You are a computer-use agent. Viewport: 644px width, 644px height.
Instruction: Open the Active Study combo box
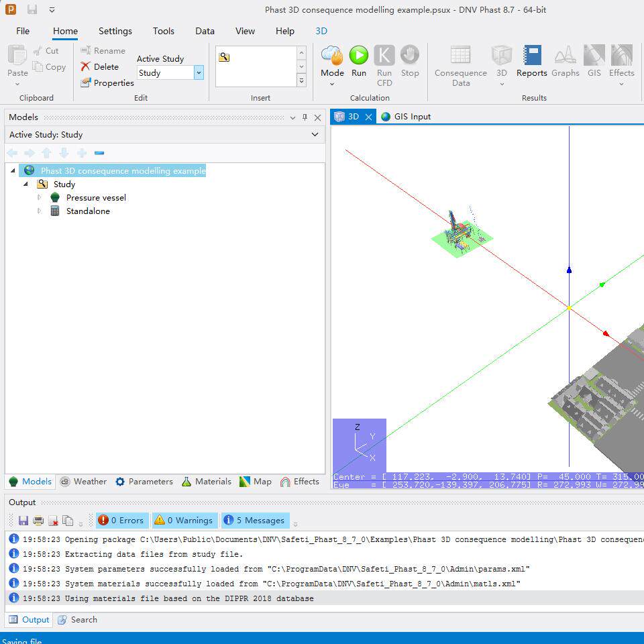[x=170, y=72]
